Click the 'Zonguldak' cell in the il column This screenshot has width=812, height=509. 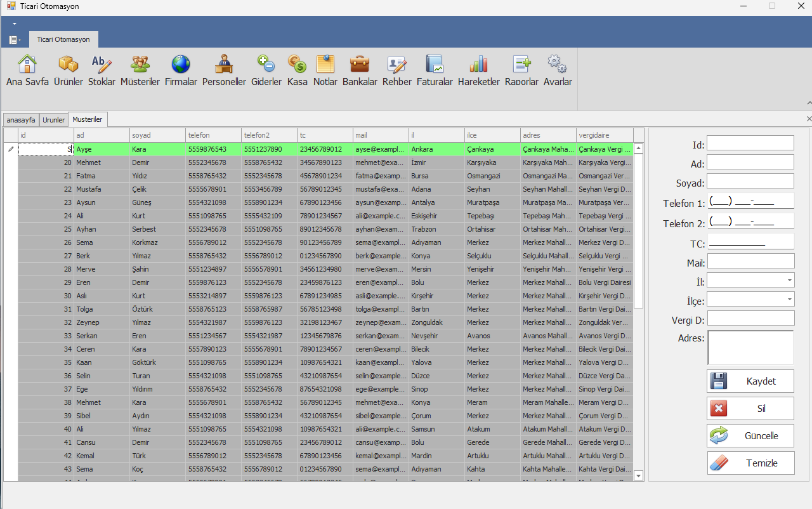click(x=436, y=322)
